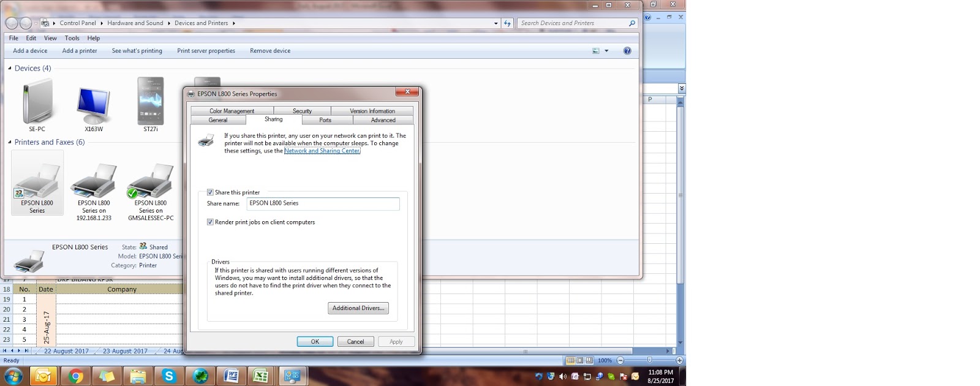Collapse Printers and Faxes (6) group

[x=10, y=142]
